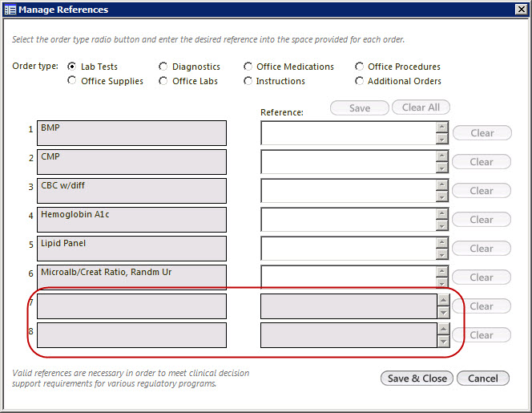Click up arrow in row 8 reference box
This screenshot has width=532, height=413.
[x=444, y=329]
